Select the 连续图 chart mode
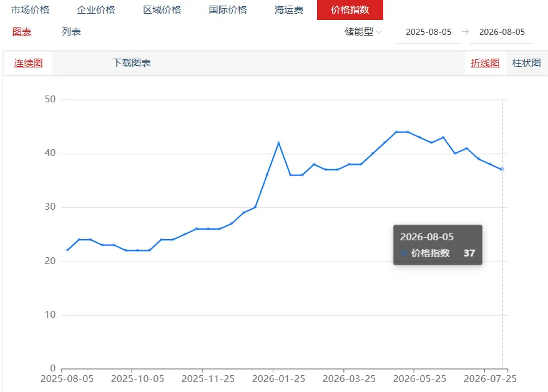Screen dimensions: 548x392 coord(28,63)
